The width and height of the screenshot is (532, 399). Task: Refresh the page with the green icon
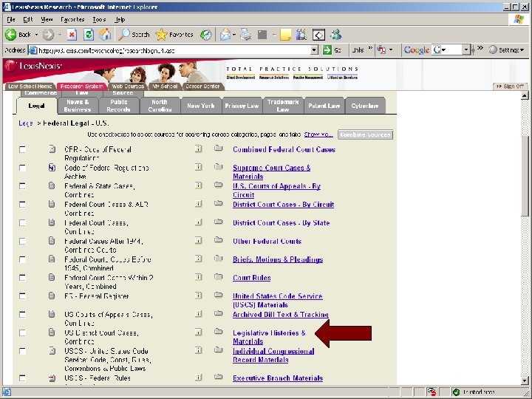click(89, 34)
